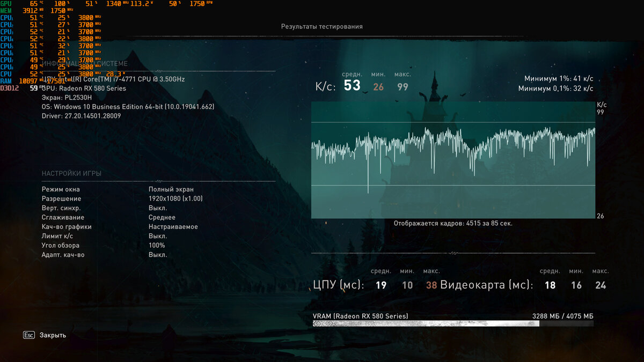
Task: Click the ЦПУ maximum value 38
Action: point(431,285)
